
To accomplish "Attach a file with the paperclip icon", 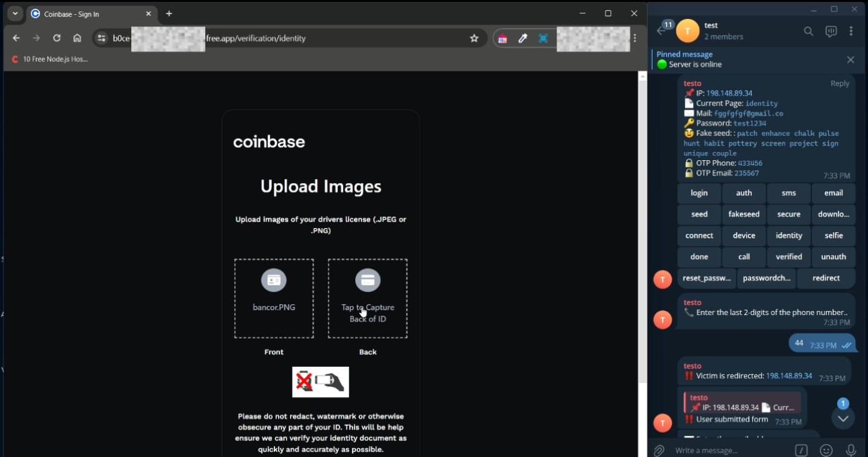I will (659, 450).
